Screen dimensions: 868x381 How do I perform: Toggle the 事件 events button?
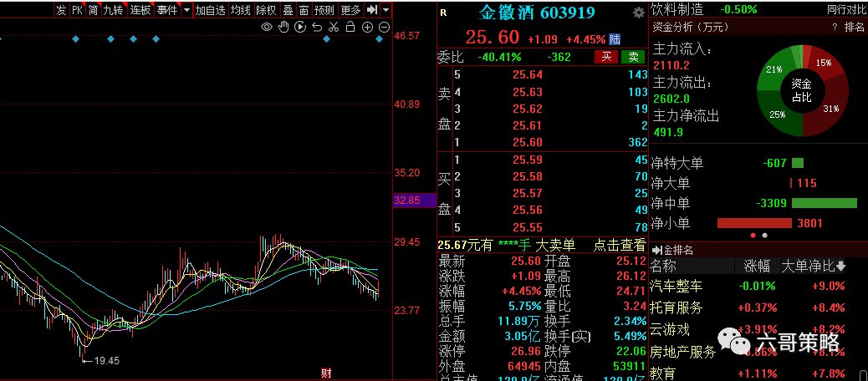click(x=166, y=10)
